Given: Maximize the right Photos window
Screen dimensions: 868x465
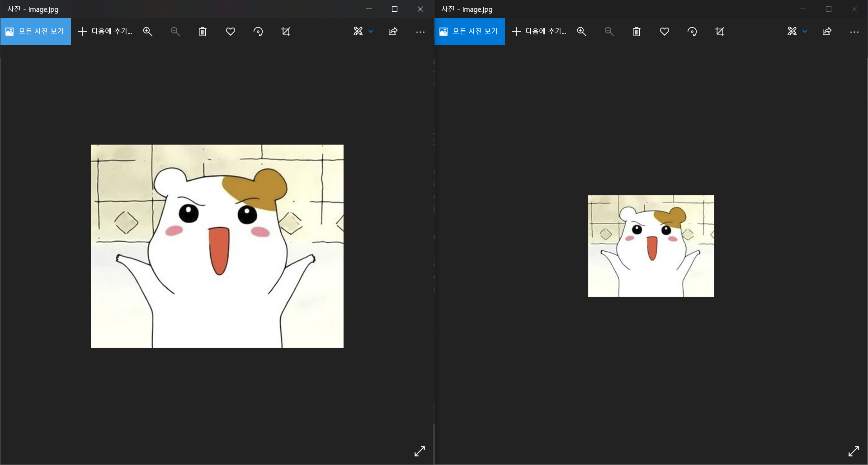Looking at the screenshot, I should 829,9.
